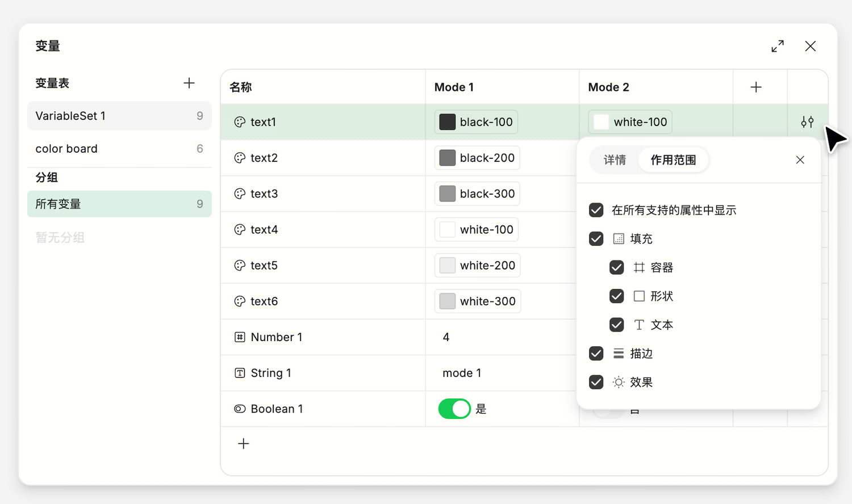Image resolution: width=852 pixels, height=504 pixels.
Task: Click the Mode 1 column header
Action: tap(454, 87)
